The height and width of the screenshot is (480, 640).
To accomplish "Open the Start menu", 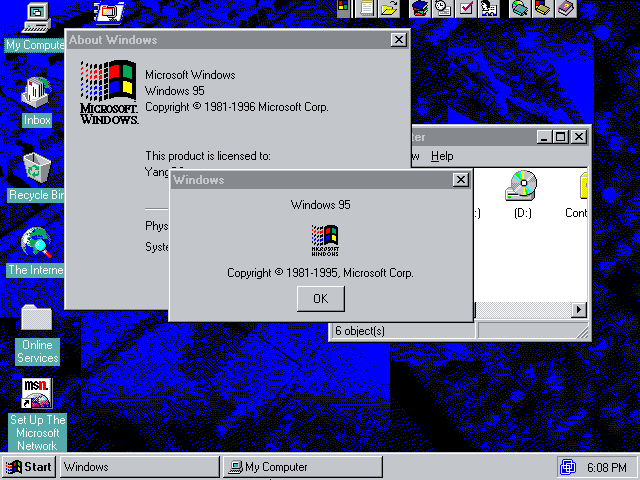I will [29, 467].
